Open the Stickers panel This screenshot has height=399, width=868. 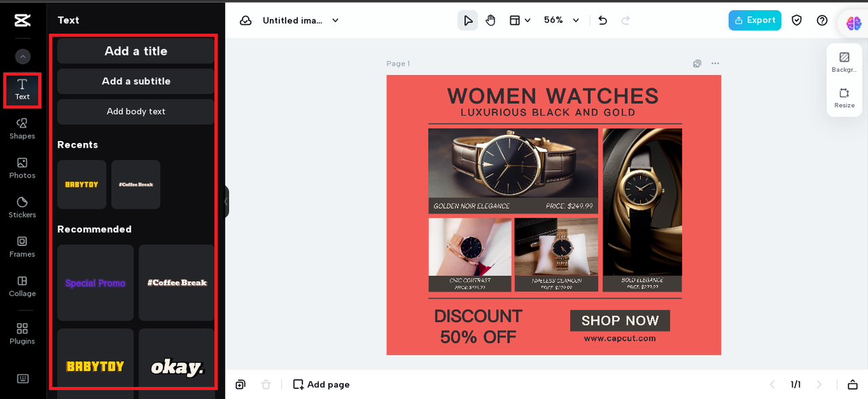pos(22,207)
